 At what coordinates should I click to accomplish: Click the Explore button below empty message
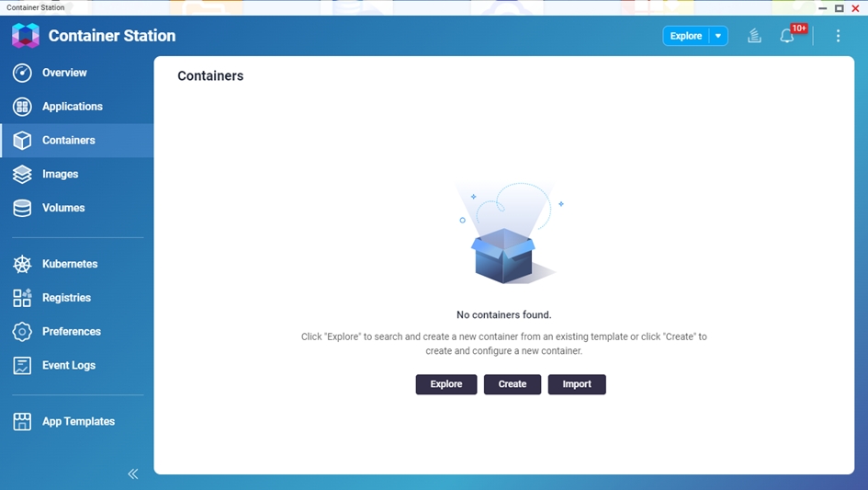point(446,384)
